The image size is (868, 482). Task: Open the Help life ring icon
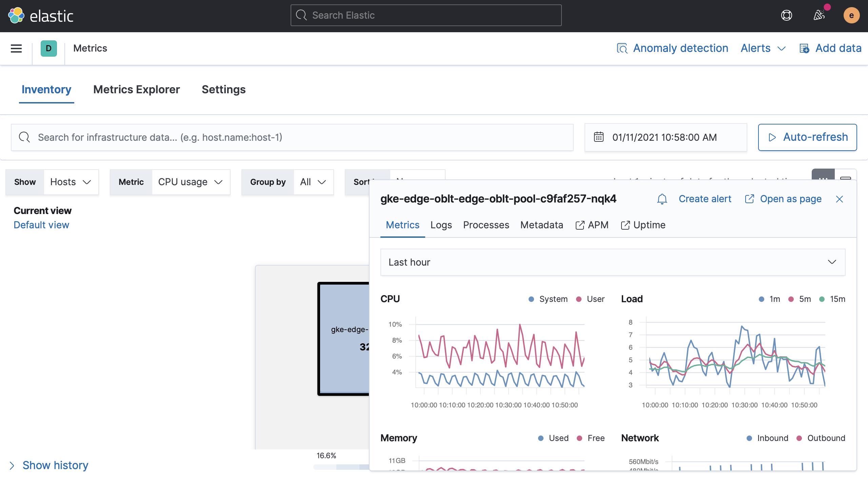pyautogui.click(x=786, y=15)
